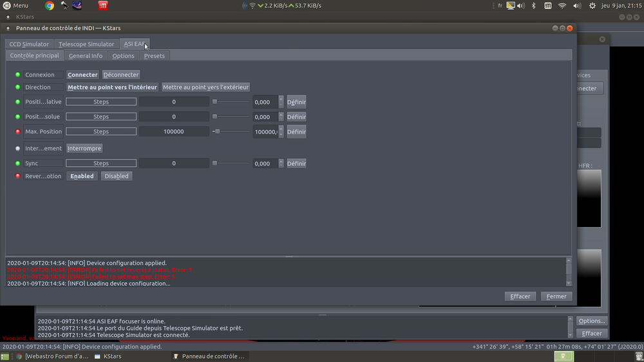Click the Ekos log scrollbar
644x362 pixels.
tap(570, 327)
